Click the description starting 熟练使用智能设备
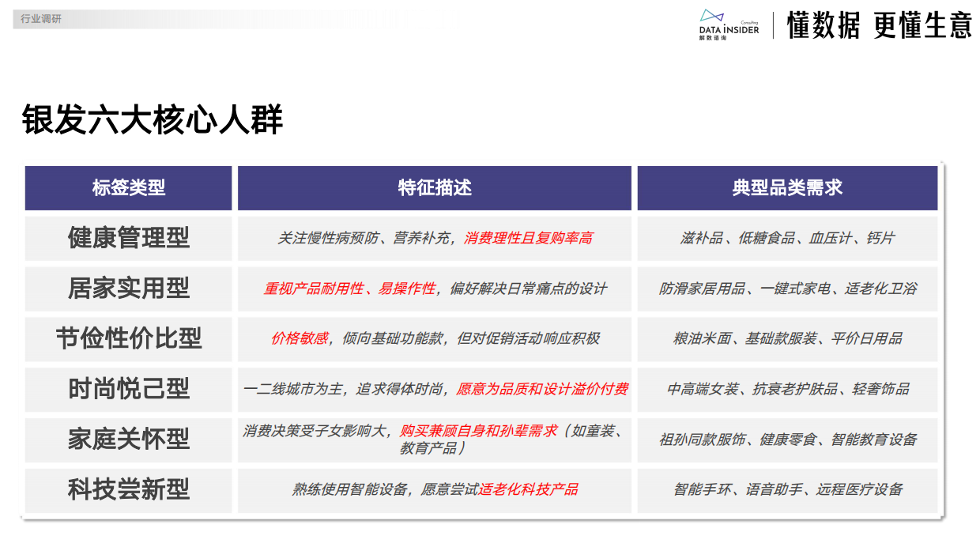Viewport: 980px width, 551px height. [435, 490]
